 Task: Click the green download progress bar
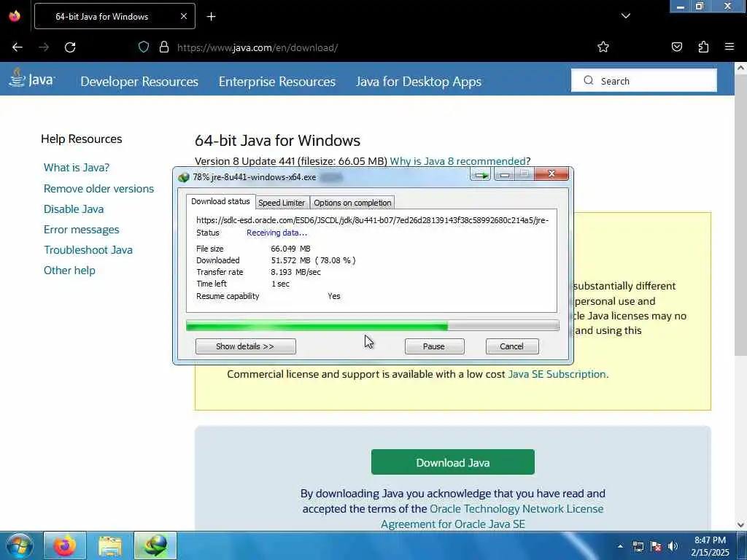373,326
